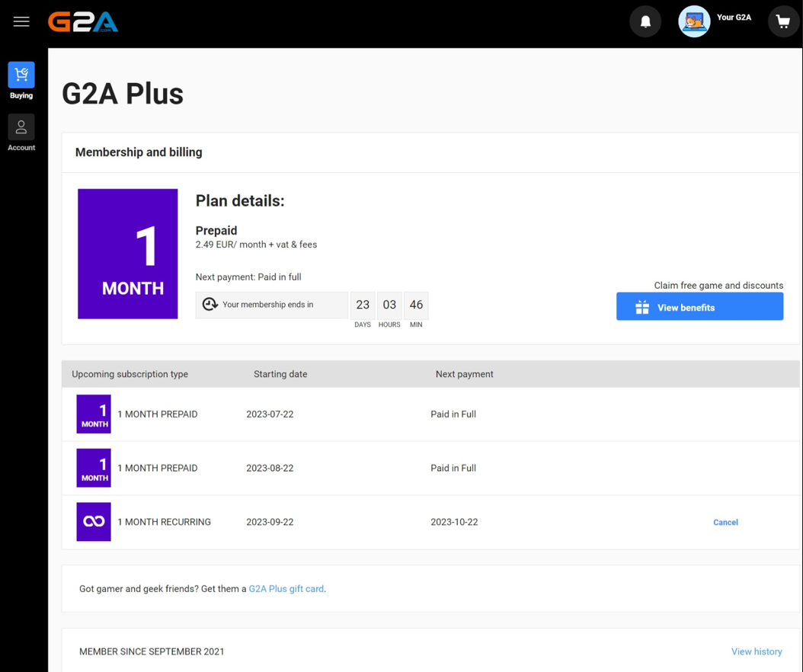Click the gift icon on View benefits button
The height and width of the screenshot is (672, 803).
click(641, 306)
